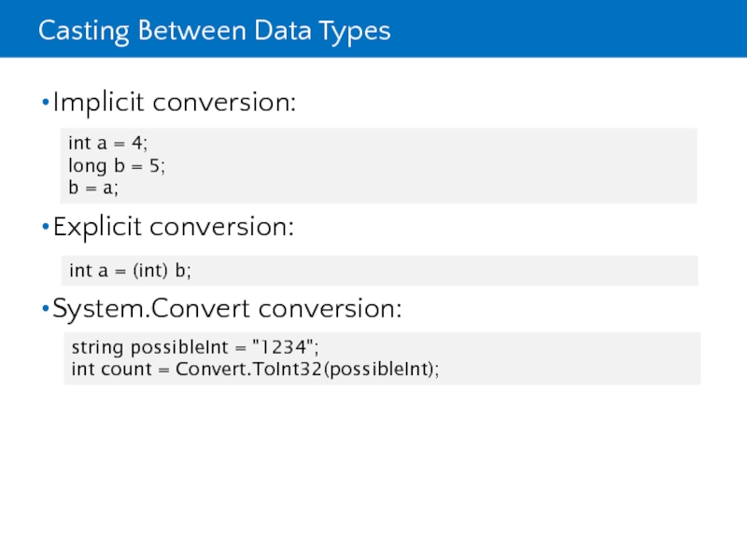
Task: Click the string possibleInt declaration line
Action: pyautogui.click(x=195, y=347)
